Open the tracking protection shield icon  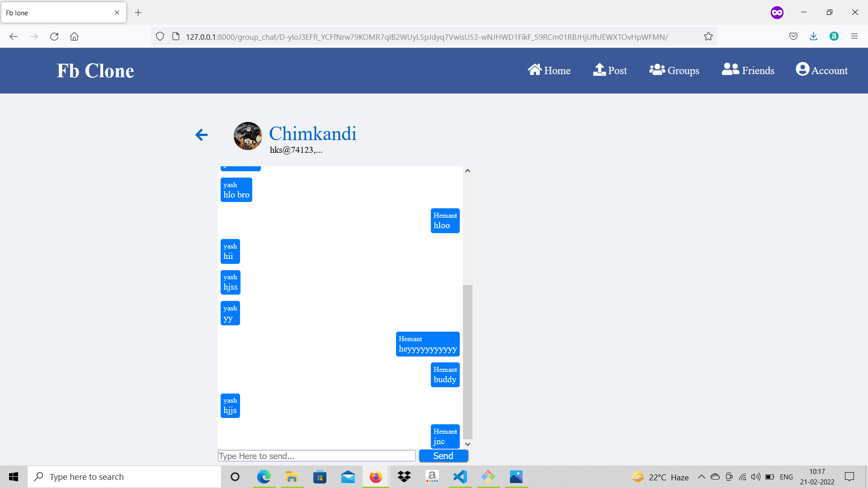coord(160,37)
